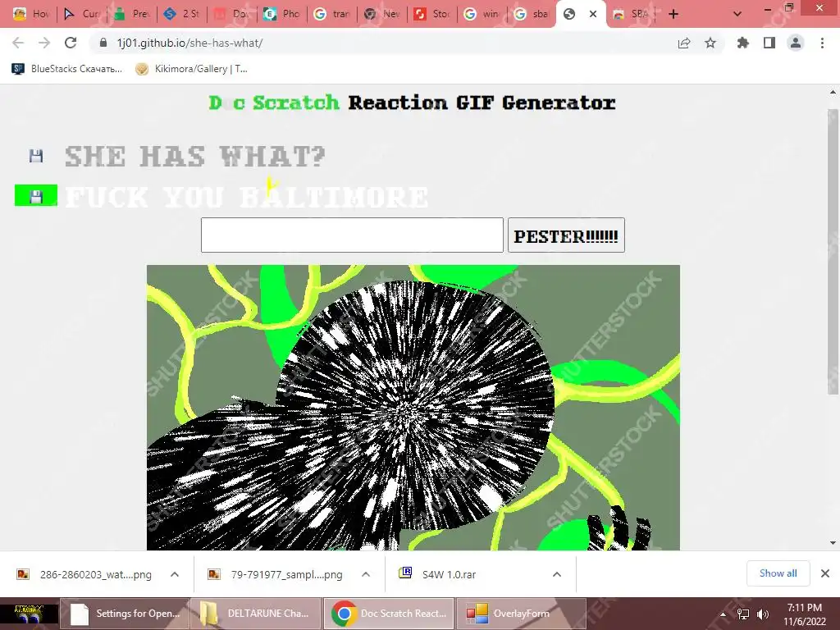Show hidden system tray icons
The image size is (840, 630).
[723, 614]
